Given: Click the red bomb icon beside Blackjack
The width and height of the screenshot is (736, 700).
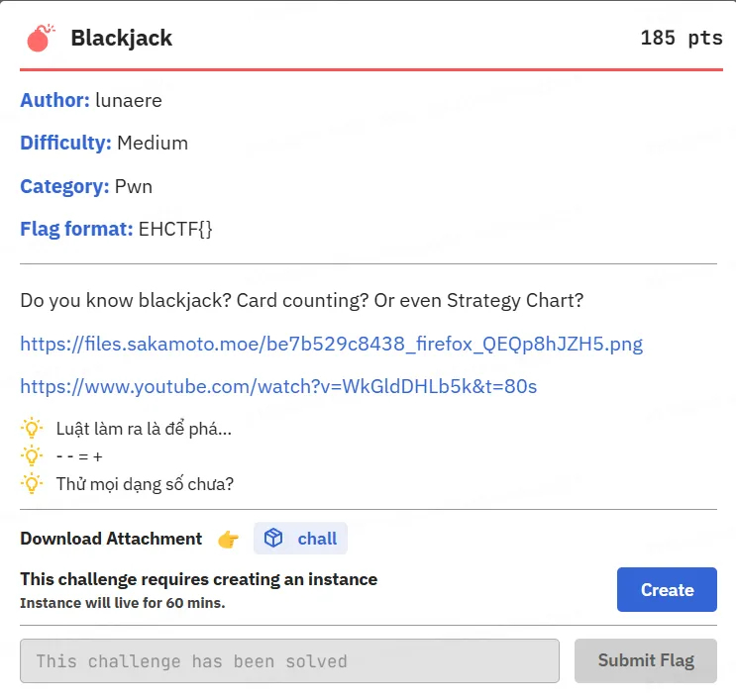Looking at the screenshot, I should [x=41, y=38].
